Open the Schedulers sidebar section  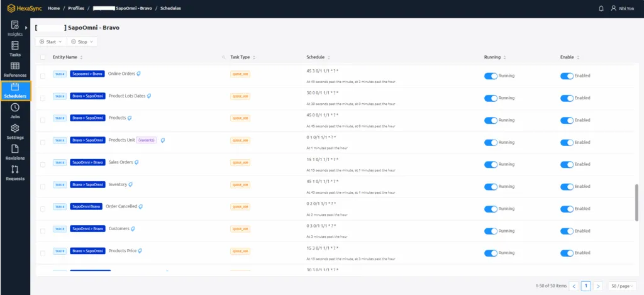[x=16, y=91]
